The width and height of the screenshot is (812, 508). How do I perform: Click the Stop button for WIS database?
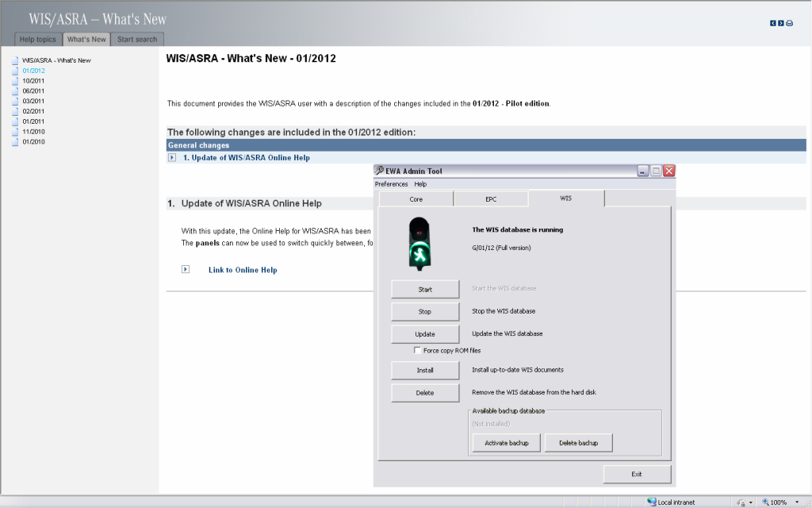click(425, 311)
